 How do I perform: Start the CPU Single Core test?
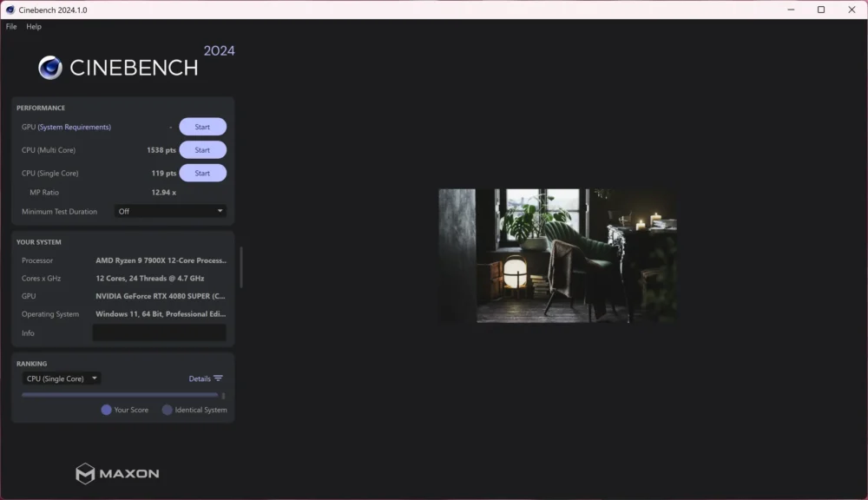202,174
